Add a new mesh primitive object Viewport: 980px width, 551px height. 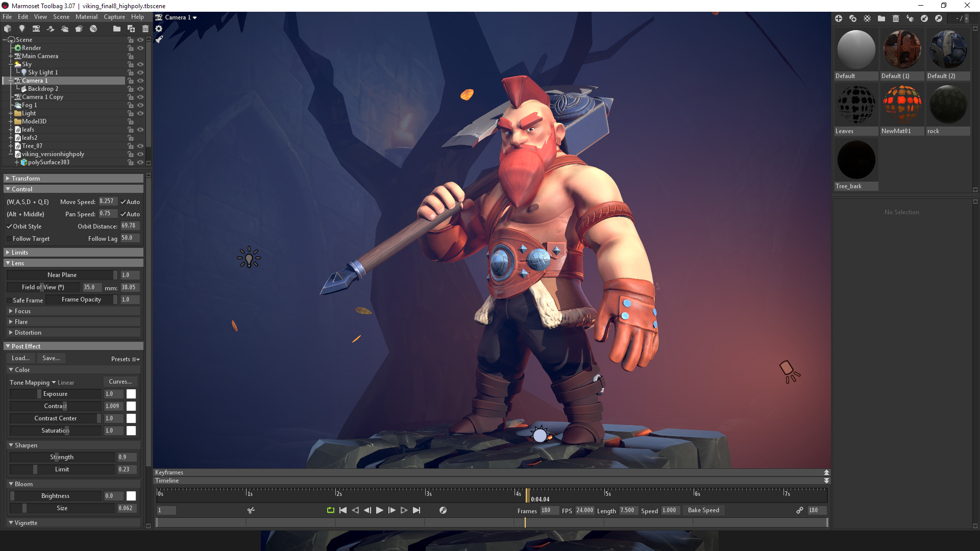(8, 29)
